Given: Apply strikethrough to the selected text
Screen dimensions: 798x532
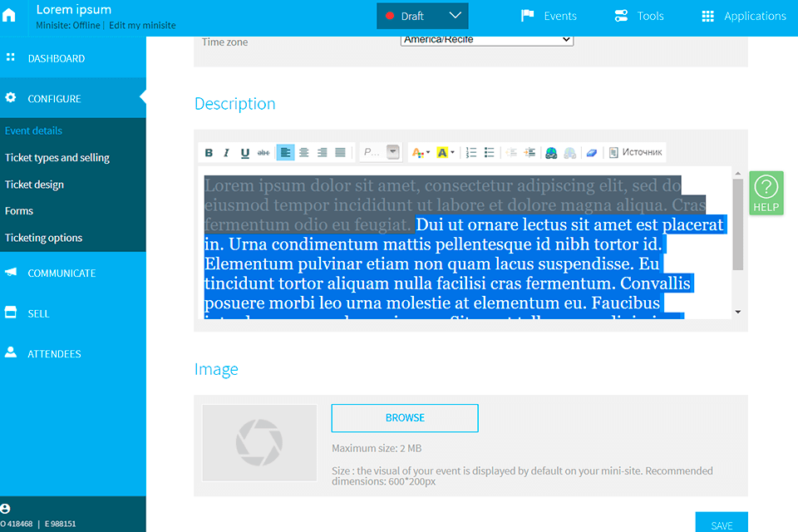Looking at the screenshot, I should tap(264, 152).
